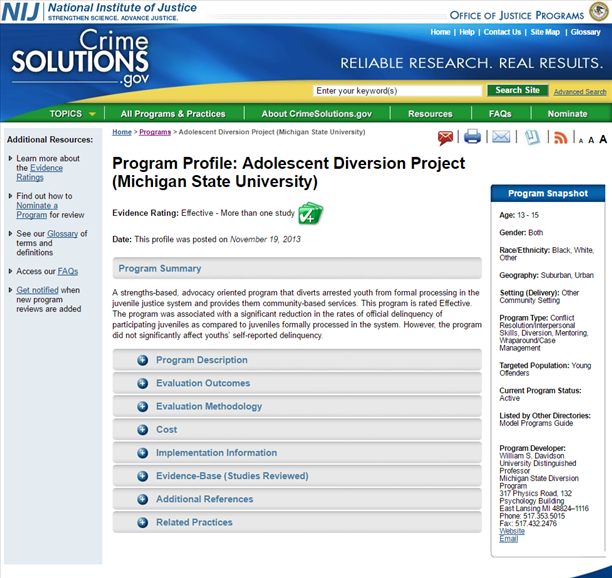Click the Get notified sidebar link
The width and height of the screenshot is (612, 578).
37,290
